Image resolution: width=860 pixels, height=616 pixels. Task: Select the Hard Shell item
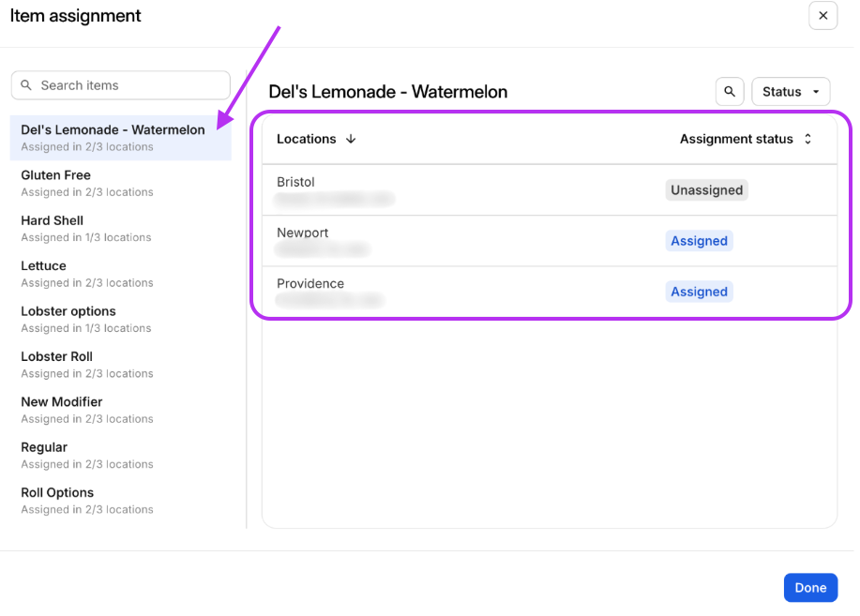tap(121, 229)
